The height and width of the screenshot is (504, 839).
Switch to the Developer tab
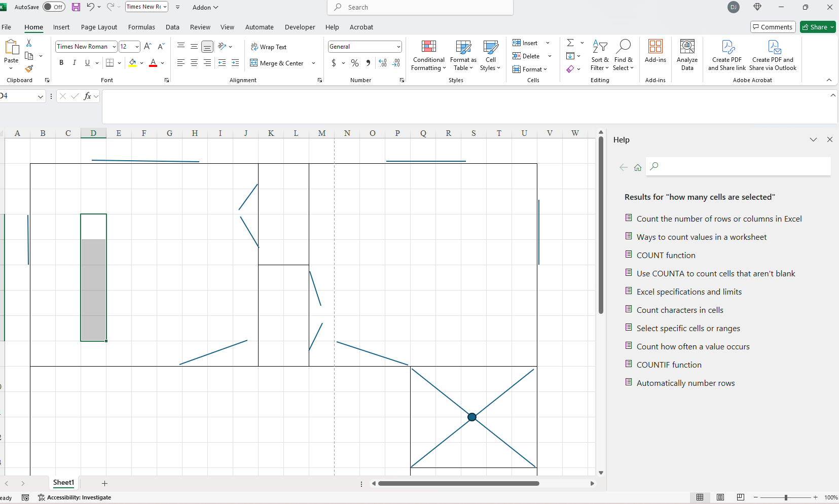click(x=300, y=27)
